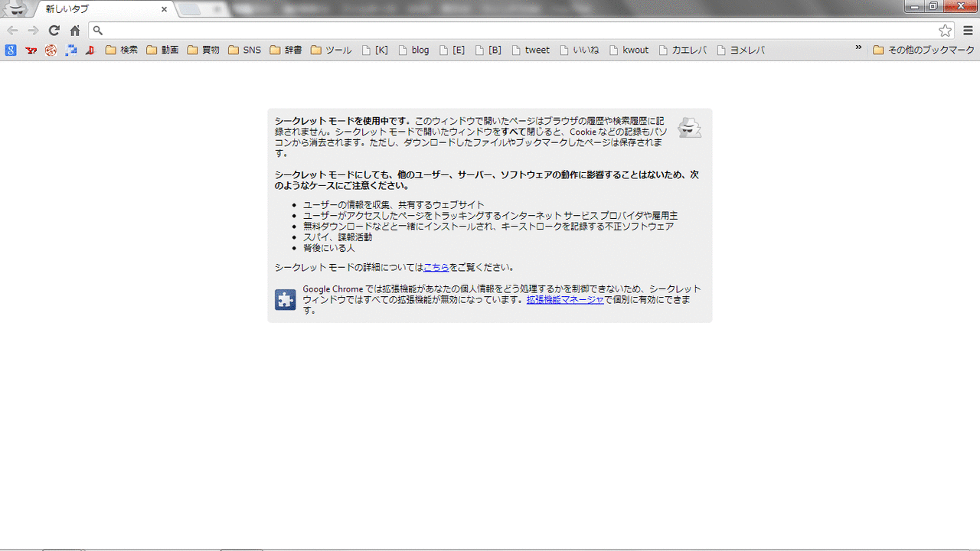This screenshot has height=551, width=980.
Task: Open the 動画 bookmark folder
Action: pyautogui.click(x=162, y=51)
